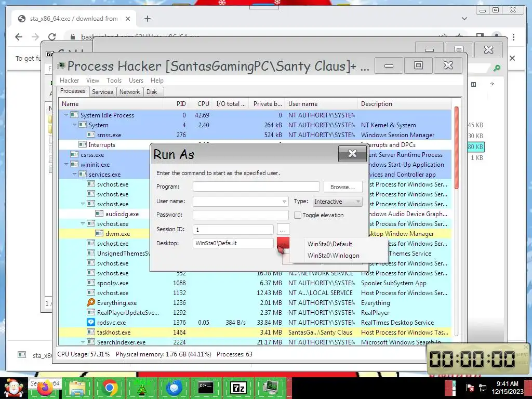Open File Explorer from the taskbar

(77, 388)
